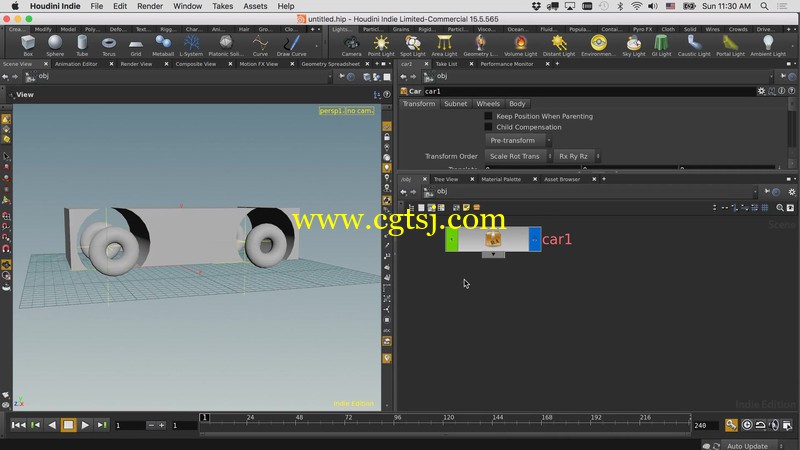Add a Point Light from the shelf

coord(381,45)
